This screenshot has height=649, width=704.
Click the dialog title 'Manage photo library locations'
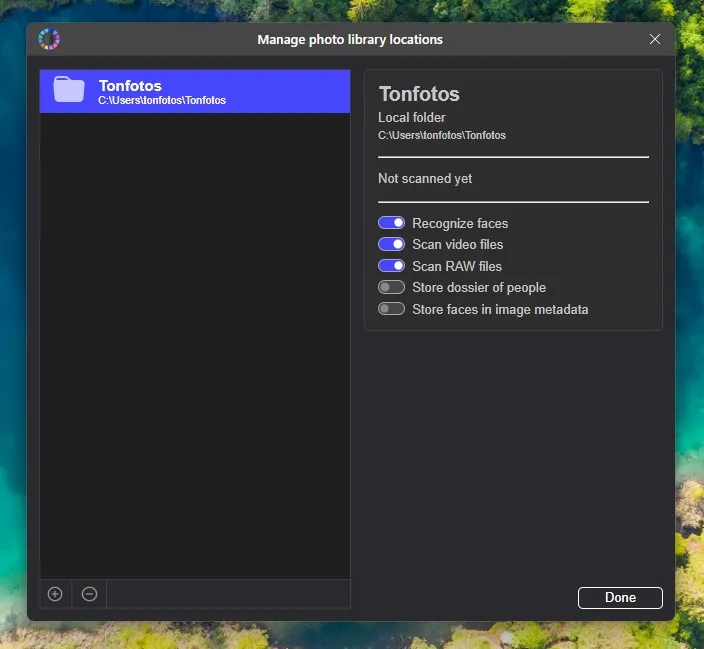tap(350, 40)
